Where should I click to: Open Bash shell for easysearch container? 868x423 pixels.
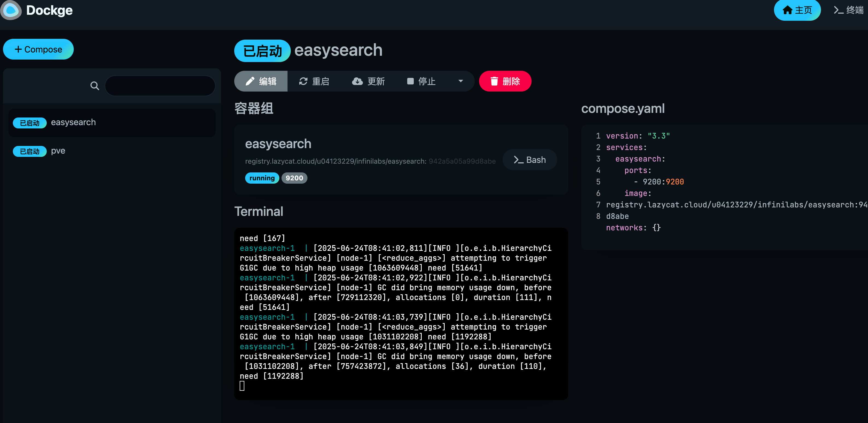[x=529, y=160]
